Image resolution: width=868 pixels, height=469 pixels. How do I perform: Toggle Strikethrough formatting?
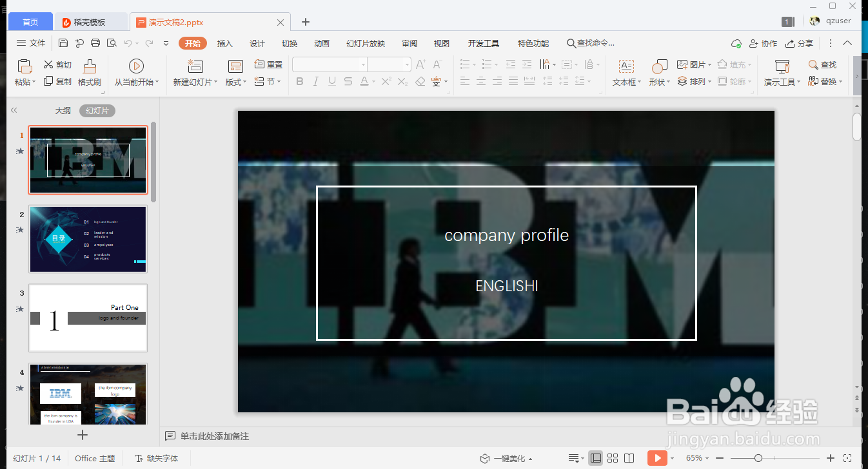[348, 81]
